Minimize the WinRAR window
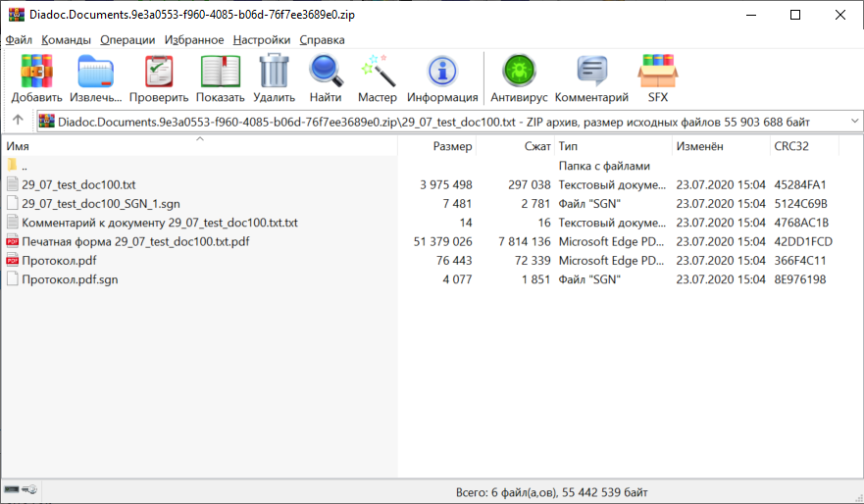Image resolution: width=864 pixels, height=504 pixels. click(x=751, y=15)
